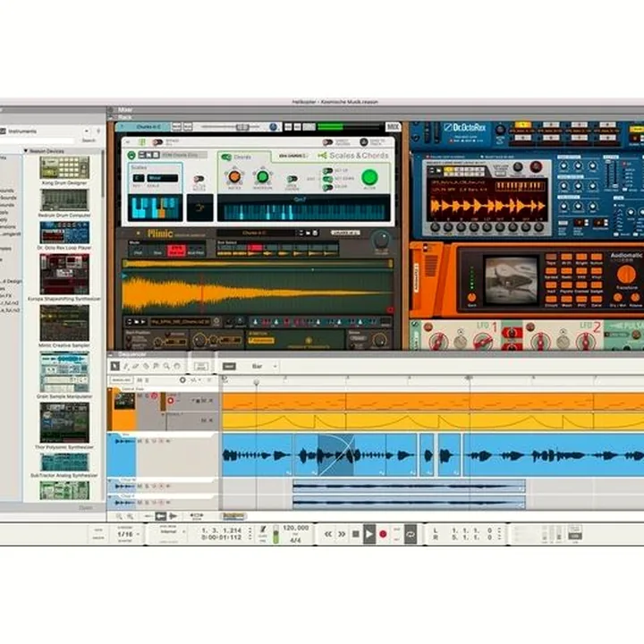This screenshot has height=644, width=644.
Task: Click the song position display 1. 3. 1.214
Action: (222, 530)
